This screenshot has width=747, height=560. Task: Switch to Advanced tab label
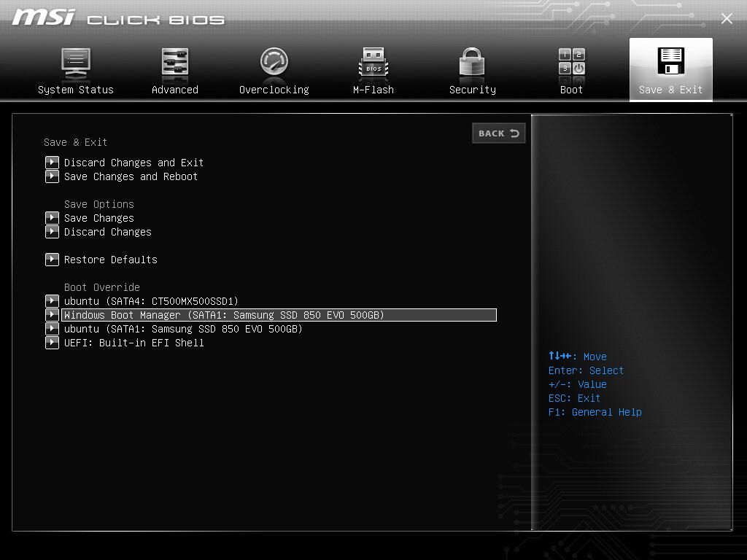175,90
